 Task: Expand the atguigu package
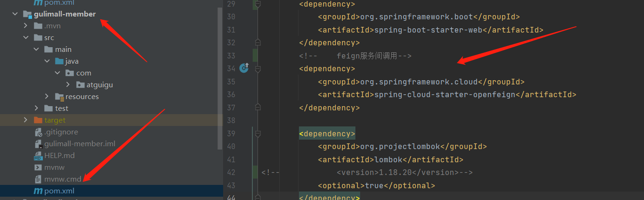68,85
